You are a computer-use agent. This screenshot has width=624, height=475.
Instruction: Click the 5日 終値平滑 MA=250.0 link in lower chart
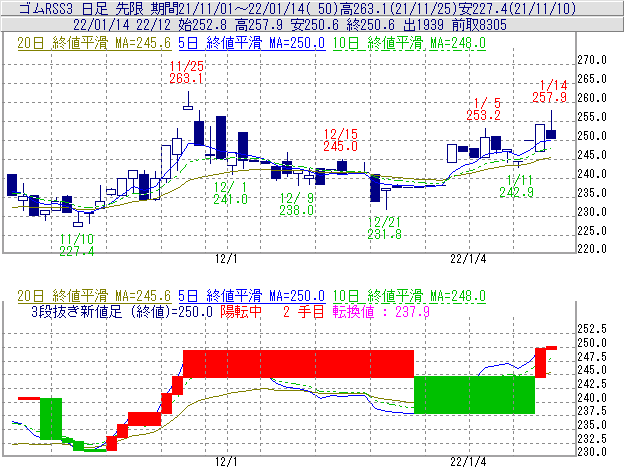point(252,296)
